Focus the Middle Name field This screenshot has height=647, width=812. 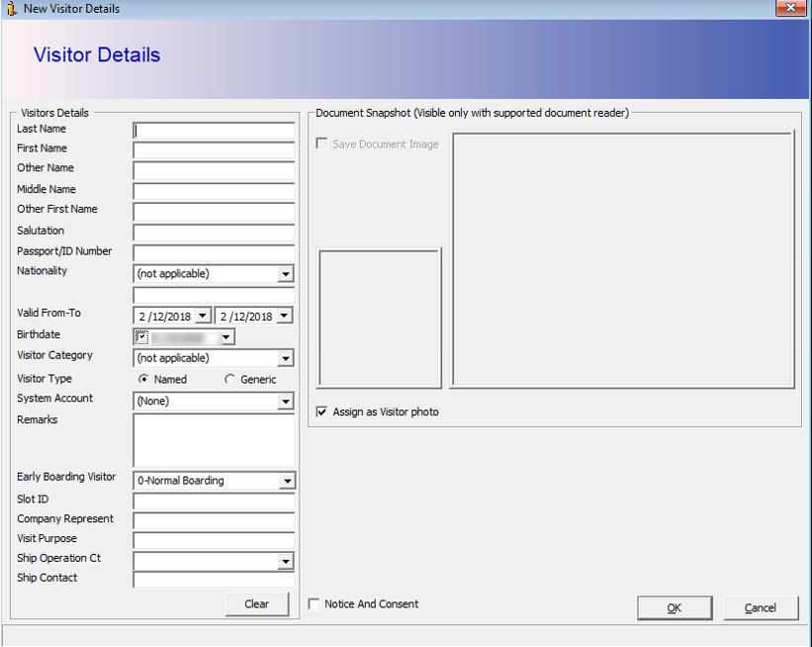(x=214, y=191)
